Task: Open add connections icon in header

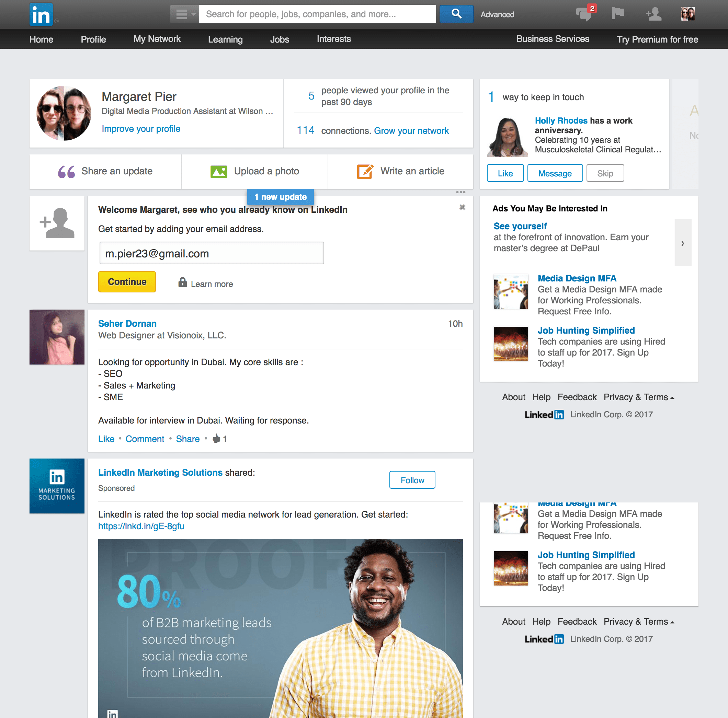Action: pos(653,14)
